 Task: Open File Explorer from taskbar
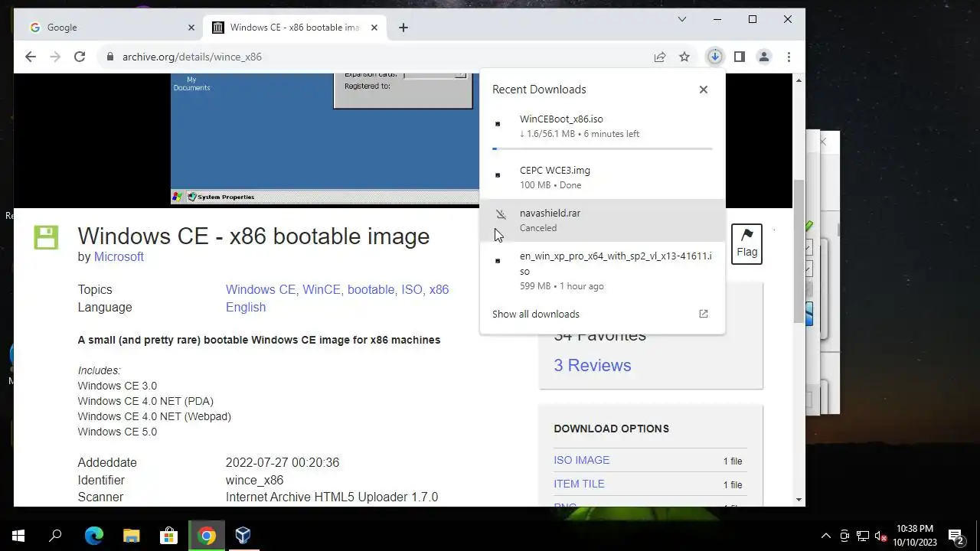131,536
